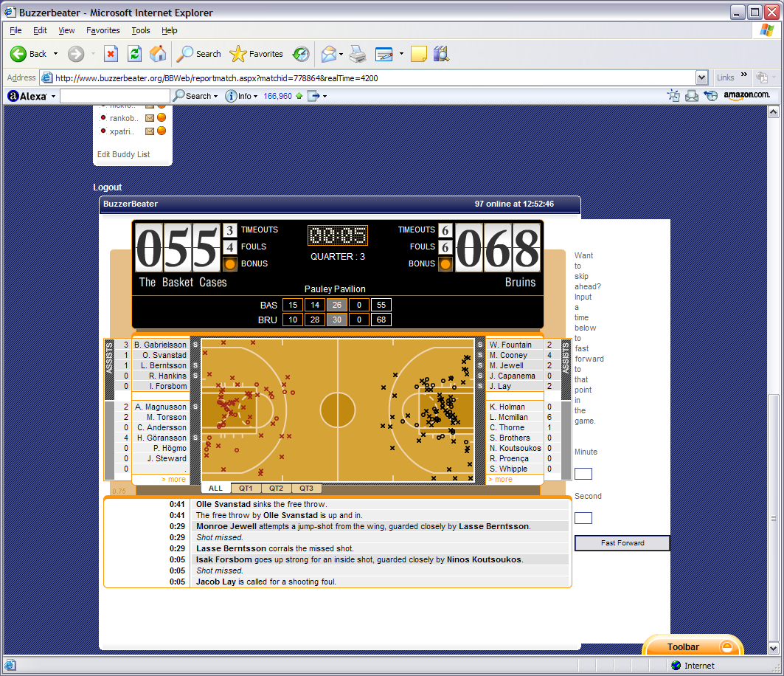
Task: Click the Edit Buddy List link
Action: [x=123, y=155]
